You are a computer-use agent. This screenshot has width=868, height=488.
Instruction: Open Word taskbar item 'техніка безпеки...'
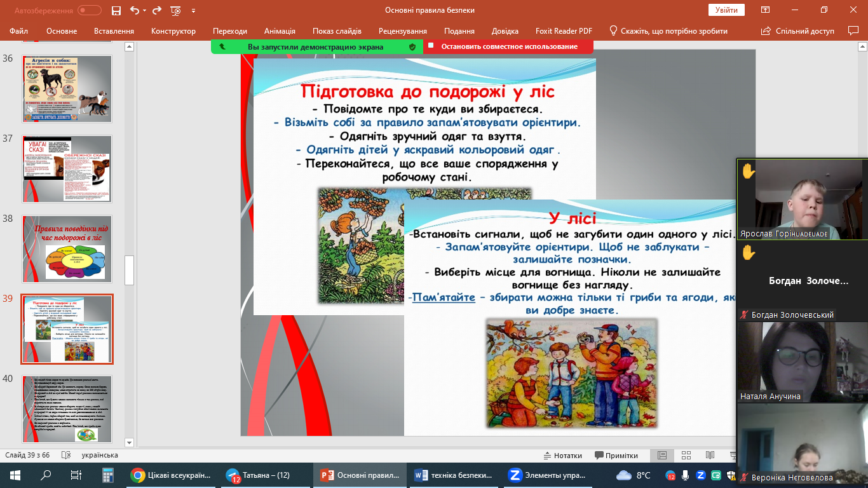454,475
